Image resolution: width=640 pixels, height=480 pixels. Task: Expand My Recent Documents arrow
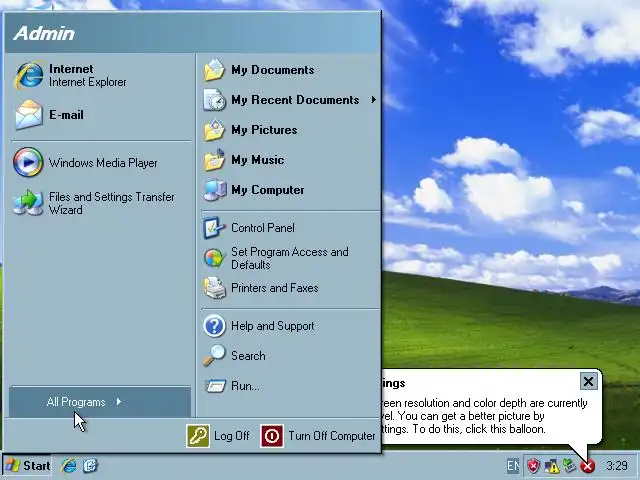pos(373,100)
